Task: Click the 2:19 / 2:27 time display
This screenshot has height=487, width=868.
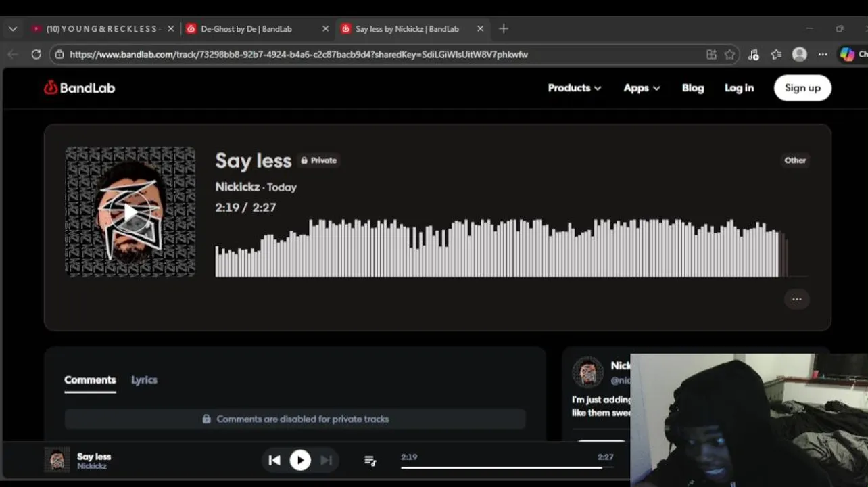Action: pos(245,208)
